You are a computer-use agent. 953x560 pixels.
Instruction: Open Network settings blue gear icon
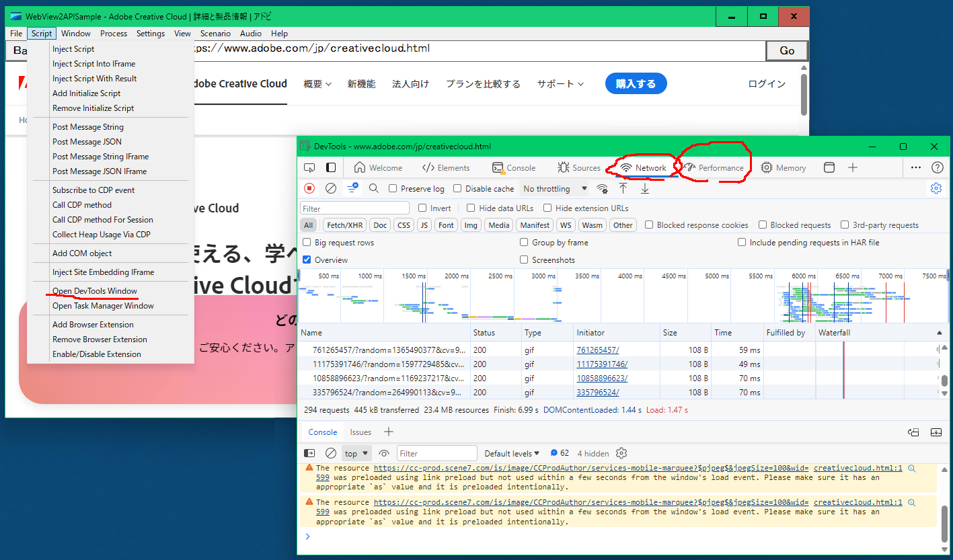click(x=936, y=188)
